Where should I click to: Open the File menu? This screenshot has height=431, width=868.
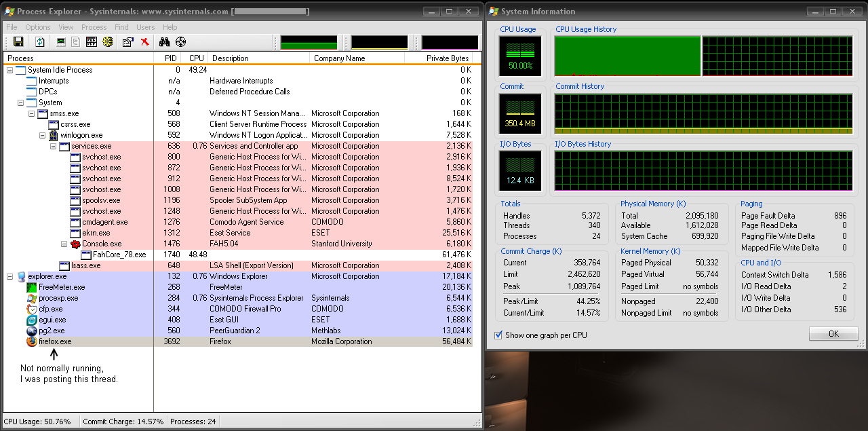click(x=12, y=27)
